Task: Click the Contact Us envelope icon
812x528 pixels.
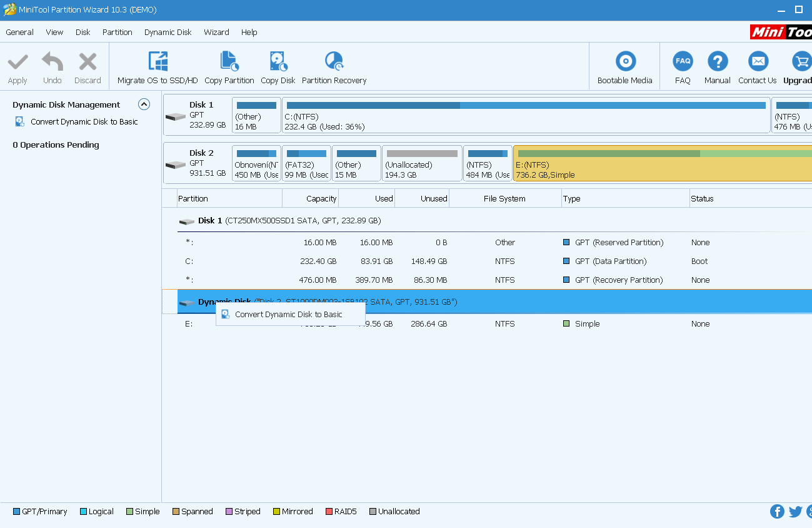Action: [757, 61]
